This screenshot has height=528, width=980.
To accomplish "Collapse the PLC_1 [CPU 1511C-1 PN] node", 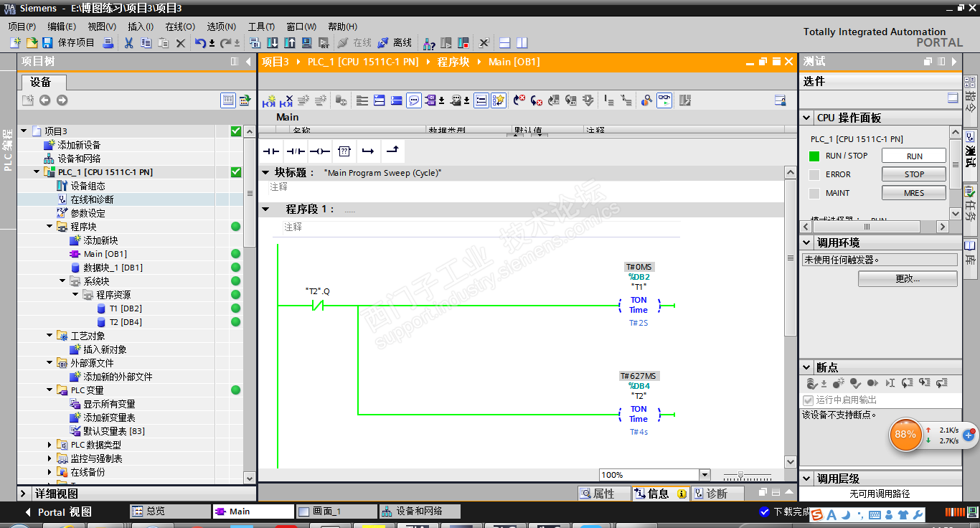I will click(x=37, y=172).
